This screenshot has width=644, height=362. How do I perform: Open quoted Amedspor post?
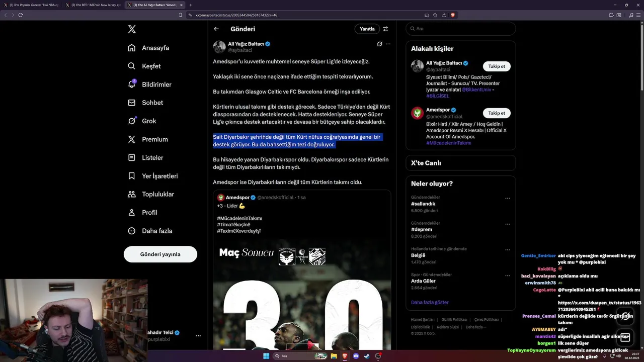click(x=302, y=269)
